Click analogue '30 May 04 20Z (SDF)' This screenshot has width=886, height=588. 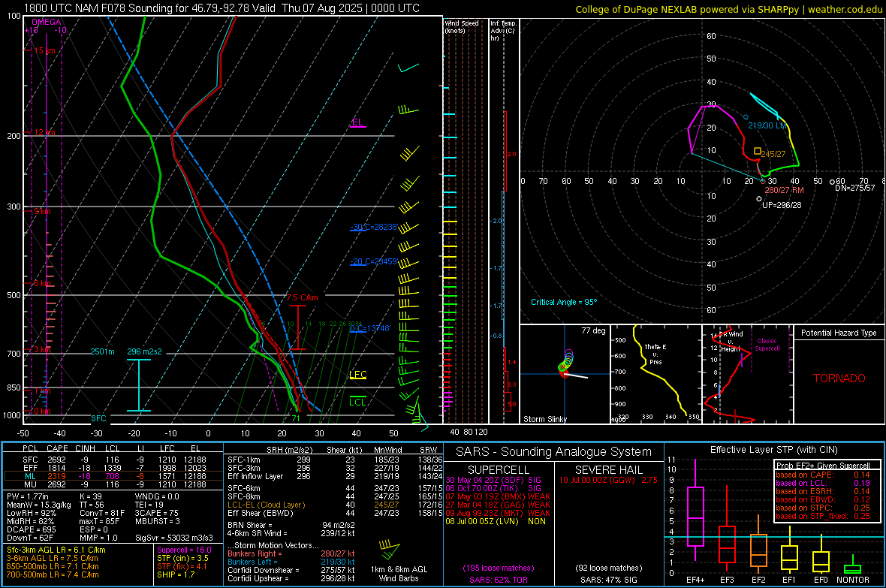[x=484, y=480]
